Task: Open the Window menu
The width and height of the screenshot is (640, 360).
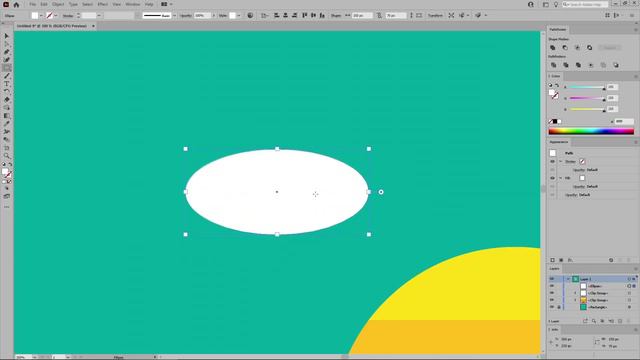Action: point(133,4)
